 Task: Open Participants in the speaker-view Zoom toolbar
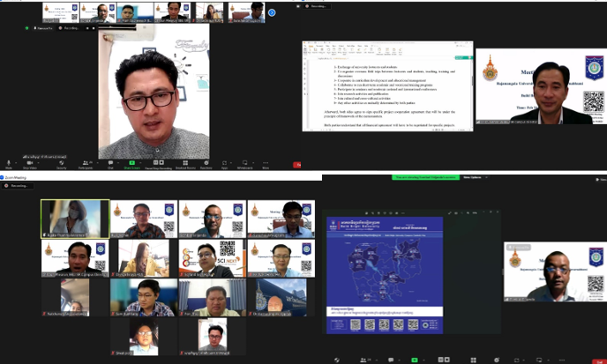click(x=86, y=165)
